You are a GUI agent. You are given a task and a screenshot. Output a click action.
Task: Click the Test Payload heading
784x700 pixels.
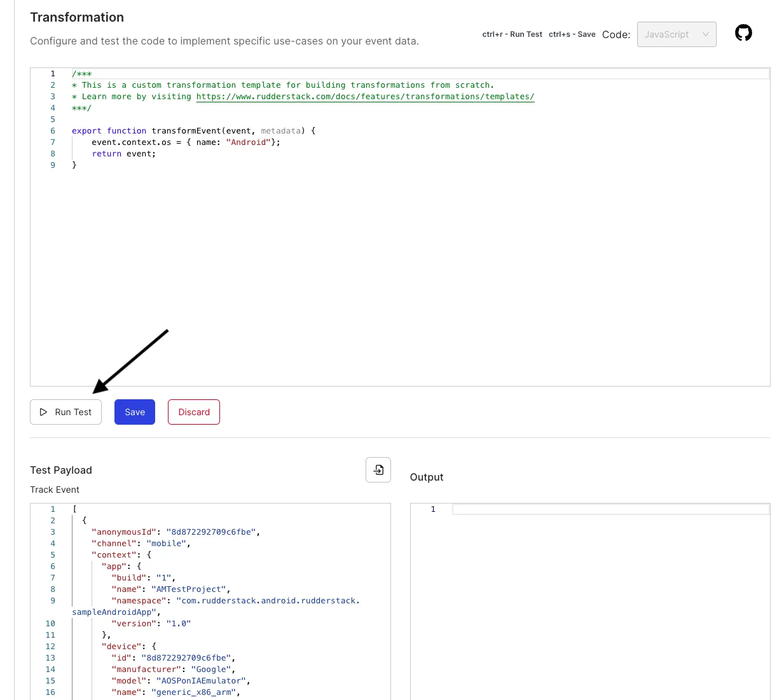[61, 470]
